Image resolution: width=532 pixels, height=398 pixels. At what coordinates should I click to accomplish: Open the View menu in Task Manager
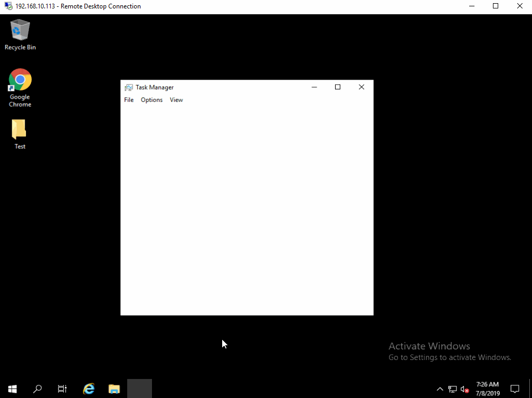click(176, 100)
